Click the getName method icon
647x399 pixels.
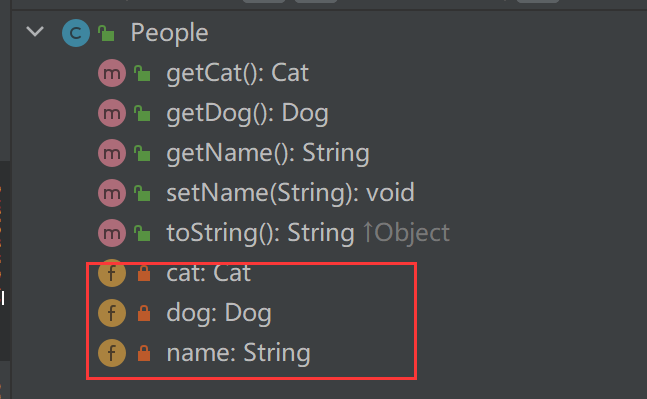pos(112,153)
